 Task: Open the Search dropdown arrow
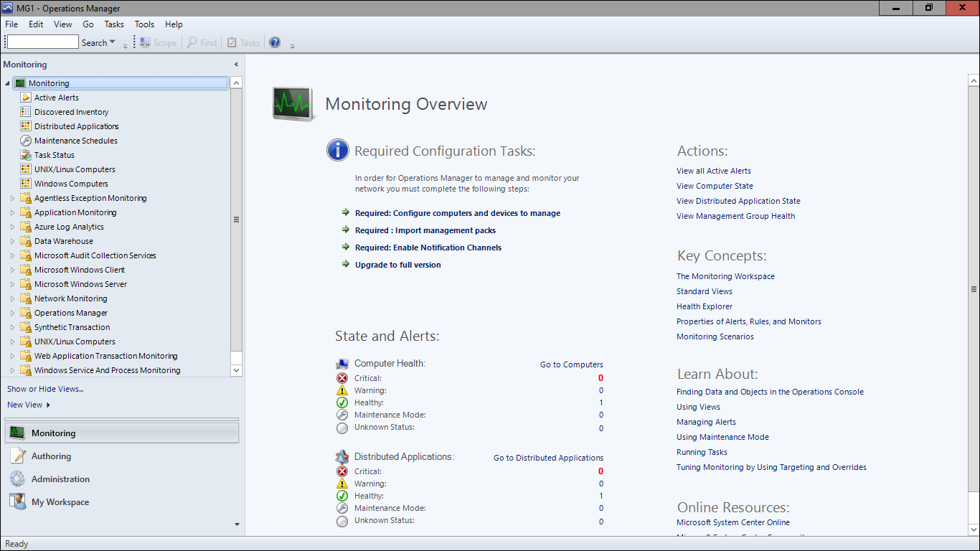pyautogui.click(x=113, y=42)
